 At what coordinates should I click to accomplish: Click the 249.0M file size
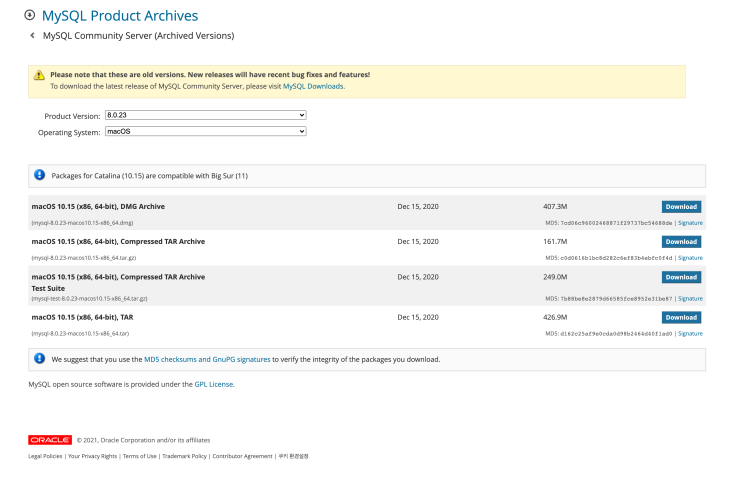point(555,277)
